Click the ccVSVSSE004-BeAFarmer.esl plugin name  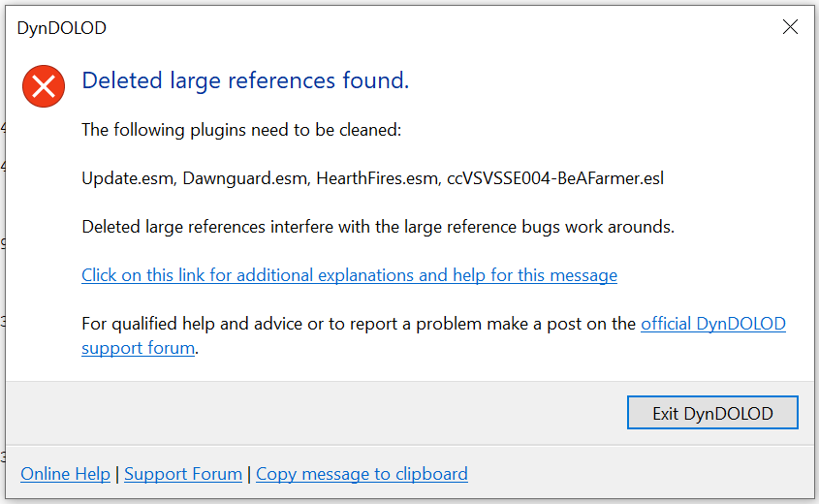pyautogui.click(x=555, y=178)
